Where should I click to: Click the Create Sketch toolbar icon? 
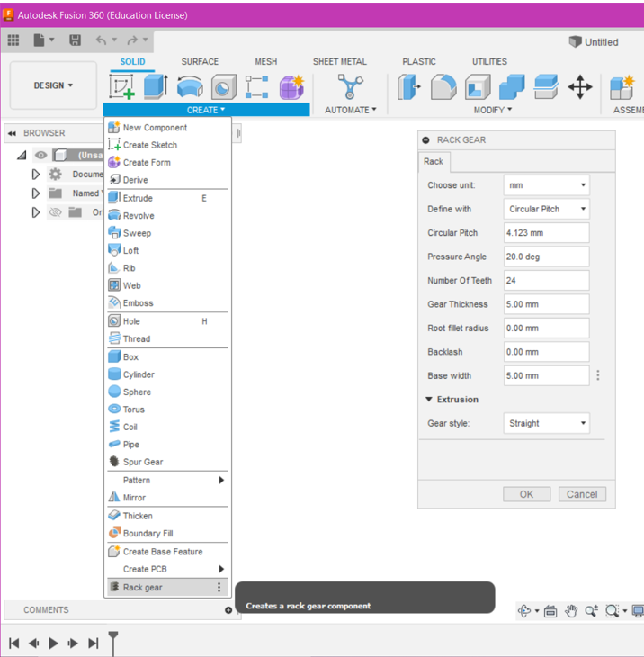pos(121,87)
